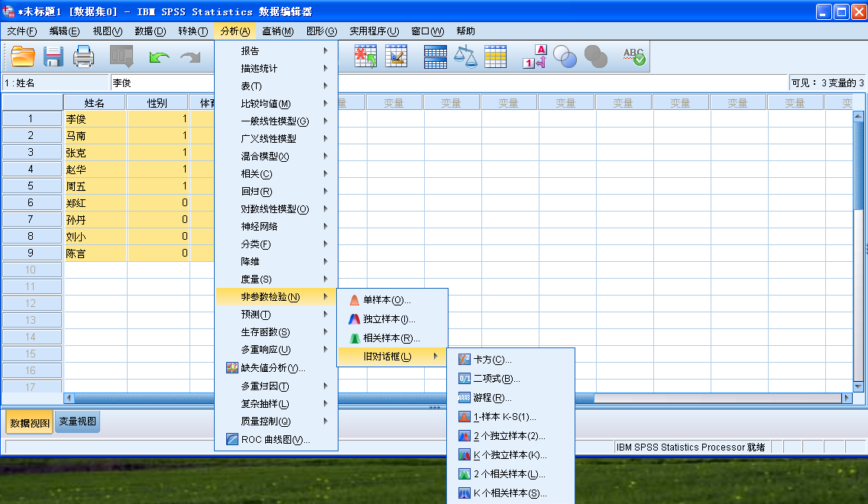Viewport: 868px width, 504px height.
Task: Click the Show All Variables gray circles icon
Action: (596, 57)
